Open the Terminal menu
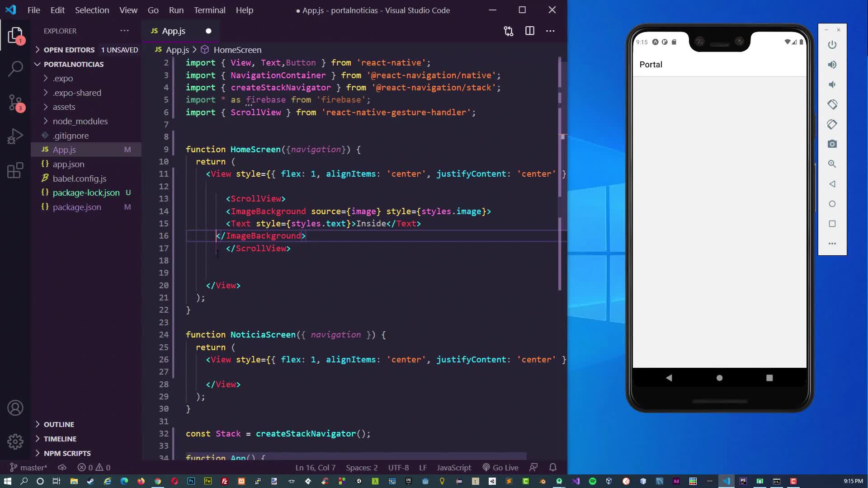This screenshot has height=488, width=868. click(x=209, y=10)
